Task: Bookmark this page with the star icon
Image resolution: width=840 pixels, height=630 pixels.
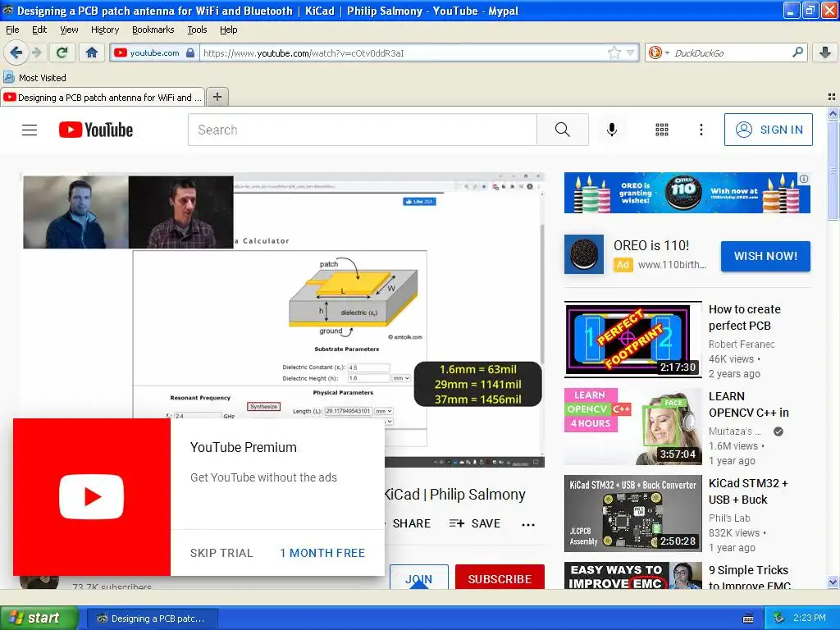Action: [x=614, y=52]
